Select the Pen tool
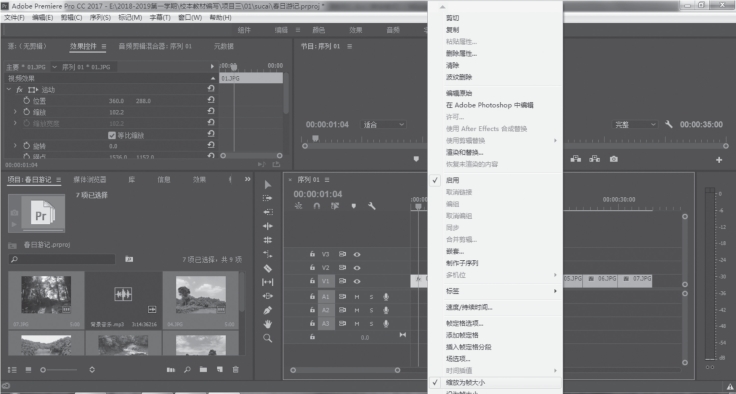The height and width of the screenshot is (394, 736). click(x=268, y=310)
